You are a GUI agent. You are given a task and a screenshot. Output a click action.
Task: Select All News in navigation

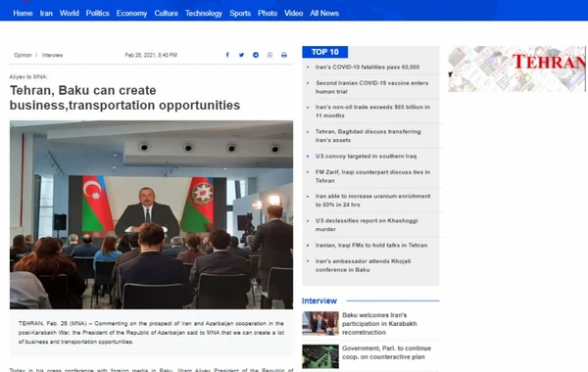[324, 13]
